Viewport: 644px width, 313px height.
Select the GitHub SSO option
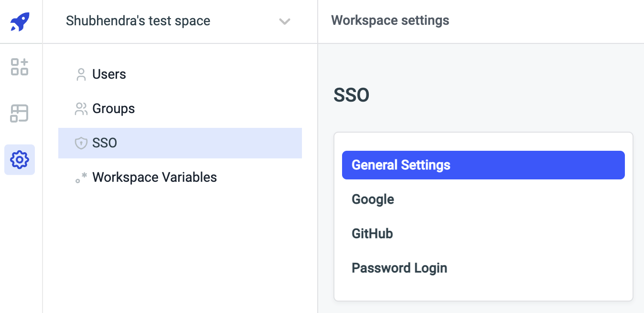click(372, 234)
